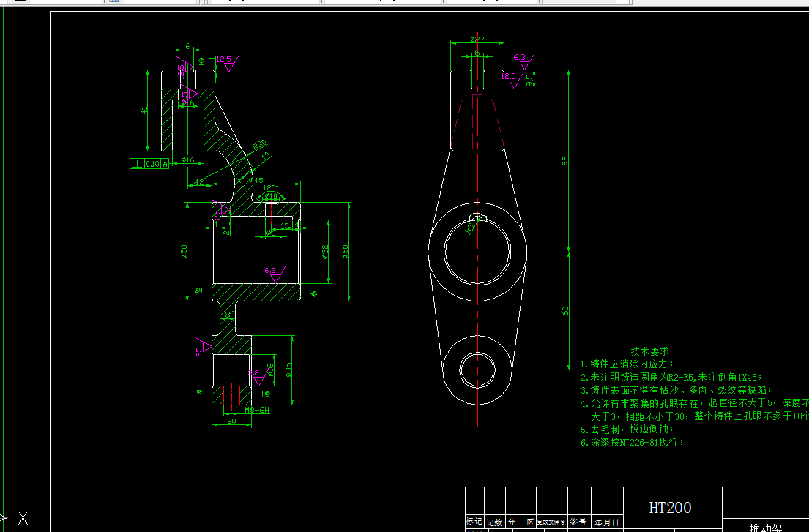This screenshot has height=532, width=809.
Task: Click the 0.10 perpendicularity tolerance frame
Action: point(149,164)
